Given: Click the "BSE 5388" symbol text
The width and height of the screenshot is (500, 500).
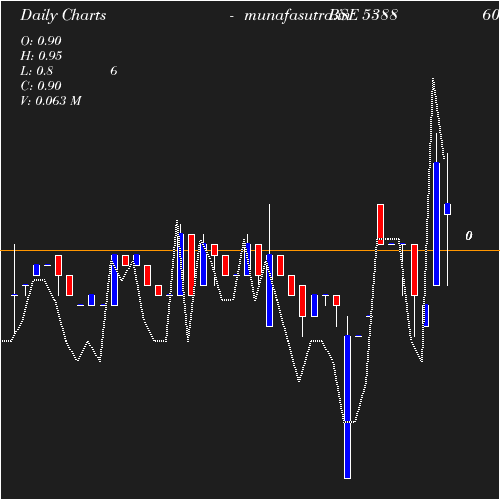Looking at the screenshot, I should point(363,15).
